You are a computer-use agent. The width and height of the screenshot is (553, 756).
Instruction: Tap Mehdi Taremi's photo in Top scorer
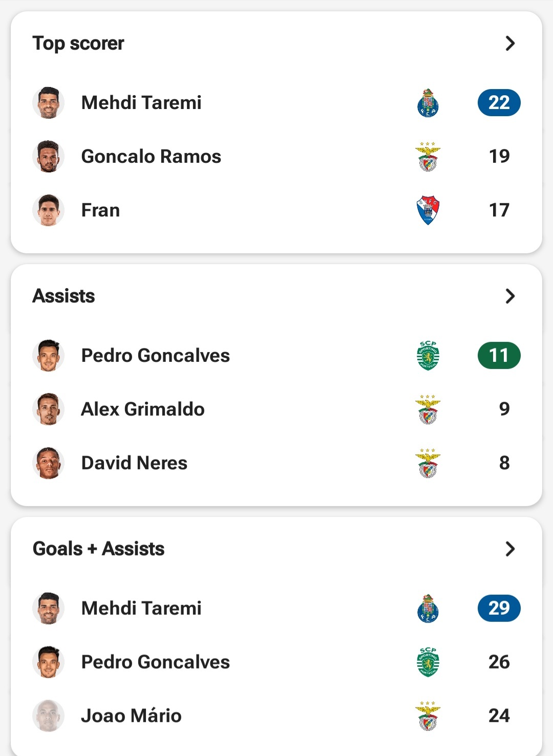(48, 103)
